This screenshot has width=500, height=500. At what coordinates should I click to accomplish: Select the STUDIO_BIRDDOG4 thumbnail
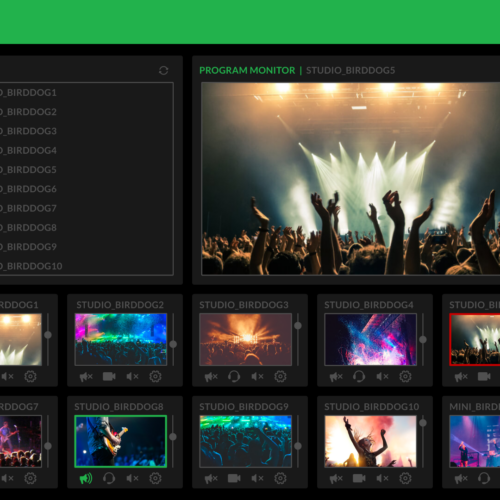[x=371, y=339]
